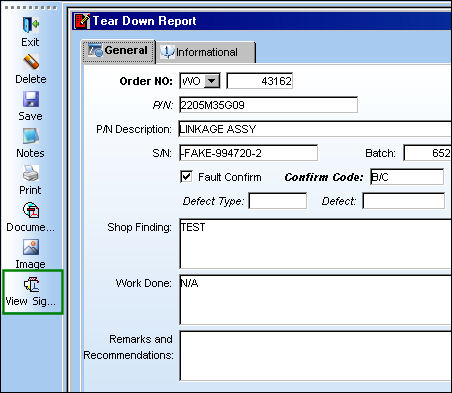Print the report via printer icon

[x=31, y=173]
